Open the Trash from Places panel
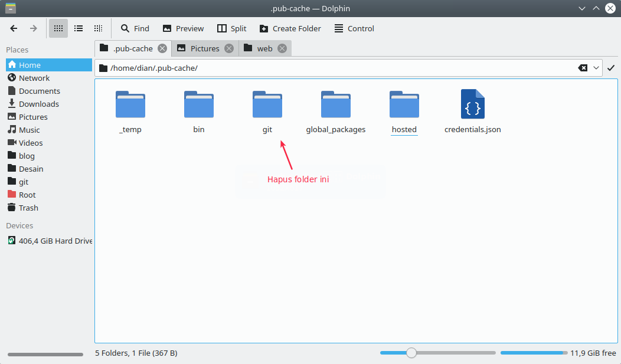 point(28,207)
